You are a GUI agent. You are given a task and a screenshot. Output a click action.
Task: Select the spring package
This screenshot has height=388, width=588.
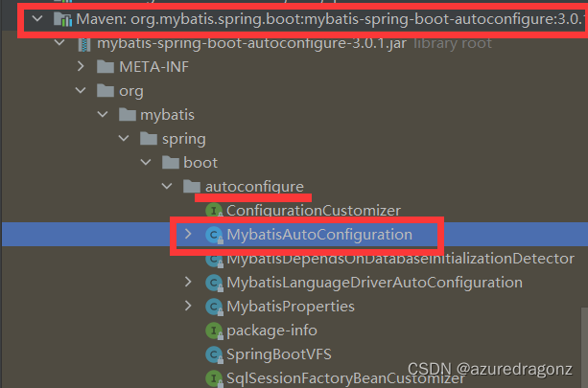(184, 139)
